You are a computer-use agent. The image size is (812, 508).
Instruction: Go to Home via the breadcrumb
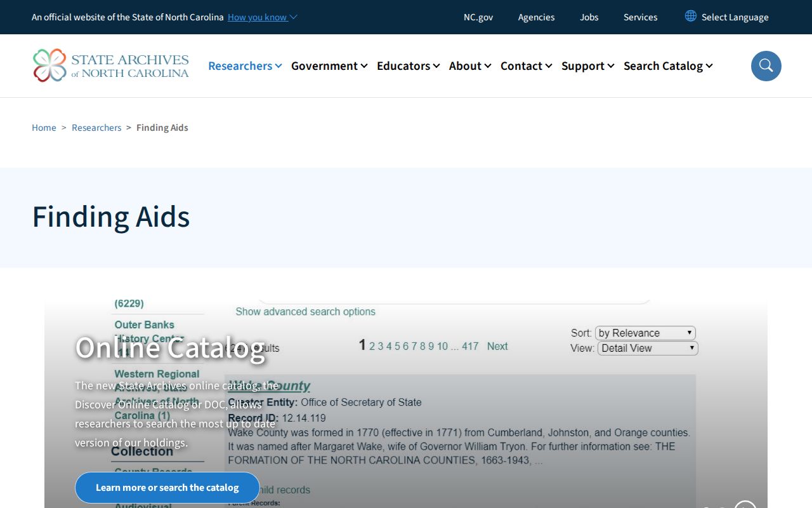(44, 128)
